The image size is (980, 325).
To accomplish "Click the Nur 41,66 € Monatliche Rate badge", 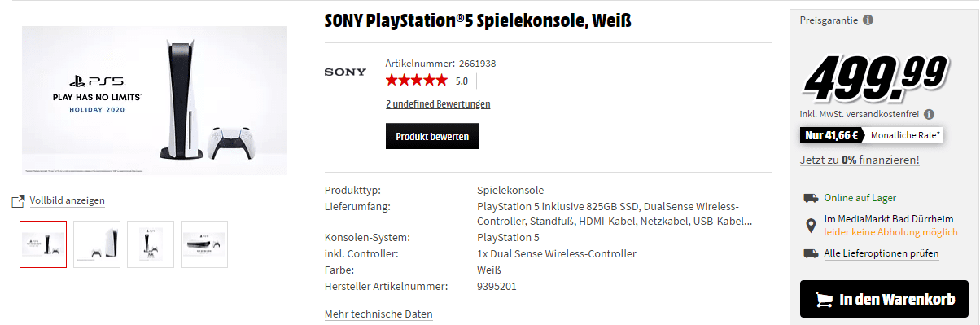I will [x=871, y=135].
